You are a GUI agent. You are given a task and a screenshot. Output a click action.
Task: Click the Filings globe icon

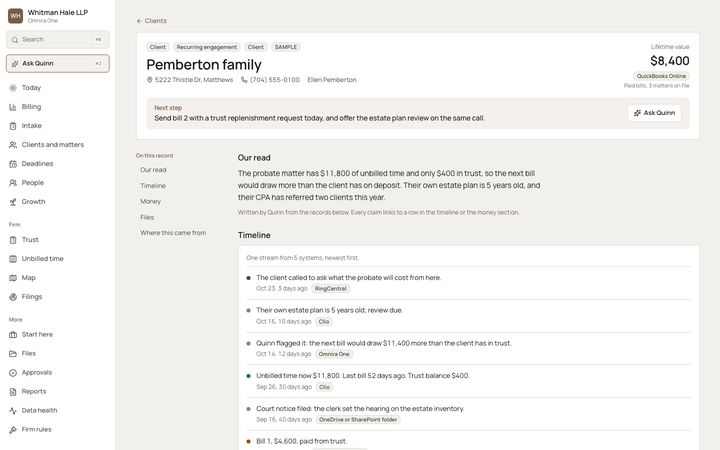point(13,297)
